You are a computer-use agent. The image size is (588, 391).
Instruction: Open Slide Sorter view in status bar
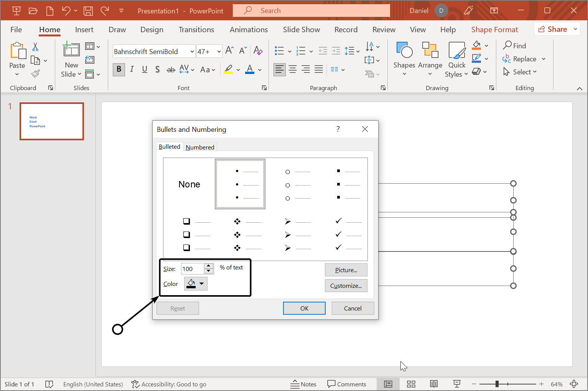[411, 384]
